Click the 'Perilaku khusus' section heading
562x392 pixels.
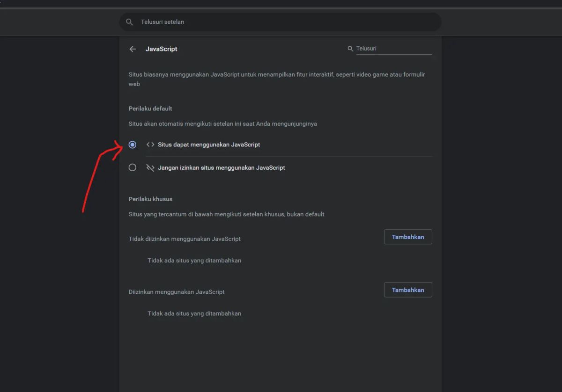pyautogui.click(x=150, y=199)
